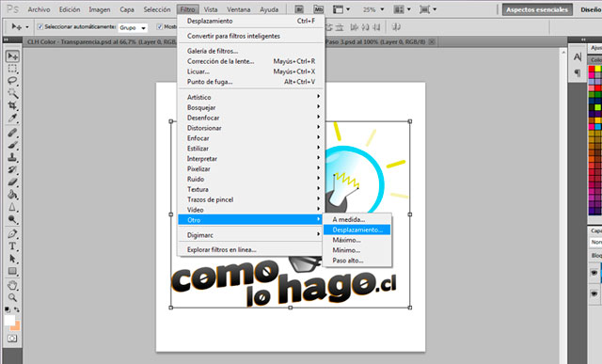602x364 pixels.
Task: Click the Aspectos esenciales workspace button
Action: coord(537,10)
